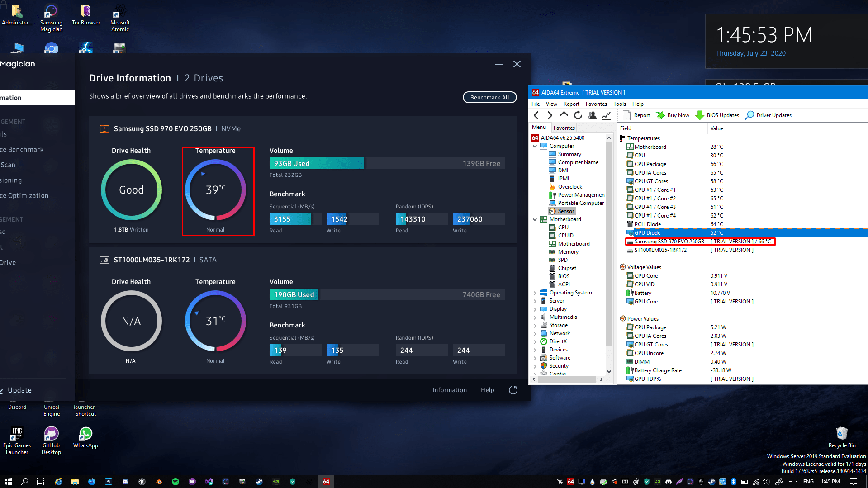The image size is (868, 488).
Task: Open Measoft Atomic desktop icon
Action: (120, 18)
